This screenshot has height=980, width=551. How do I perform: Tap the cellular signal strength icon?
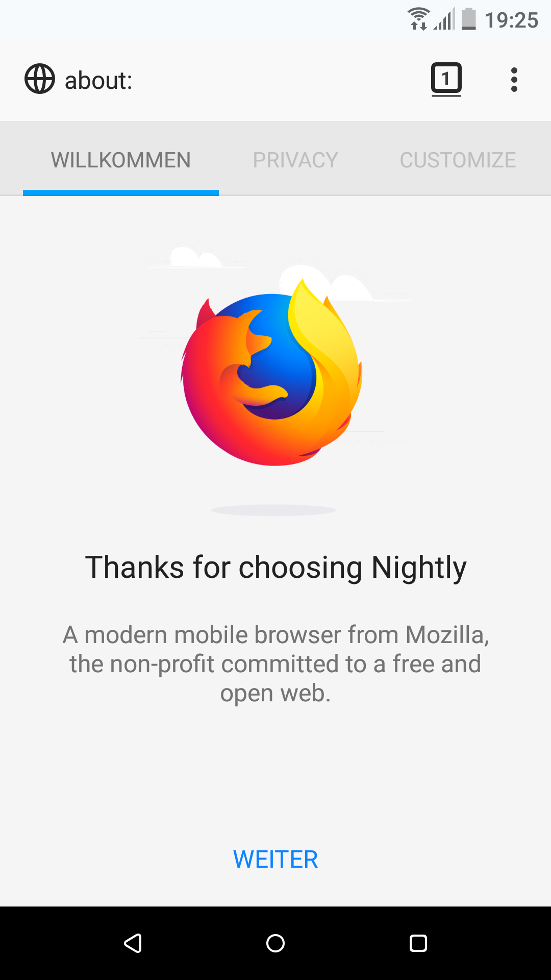(444, 19)
